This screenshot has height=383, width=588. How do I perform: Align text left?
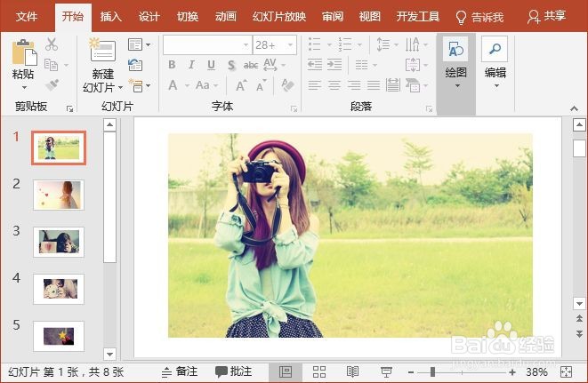coord(315,85)
